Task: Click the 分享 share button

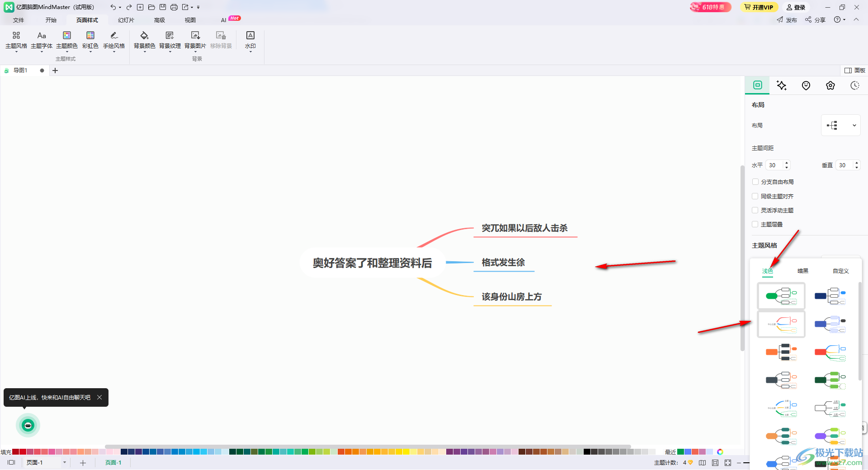Action: pyautogui.click(x=815, y=20)
